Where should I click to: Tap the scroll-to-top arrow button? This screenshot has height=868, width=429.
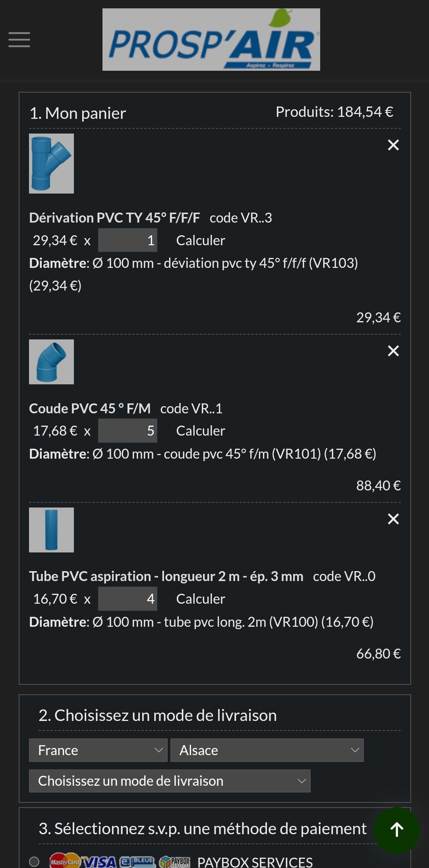[396, 830]
